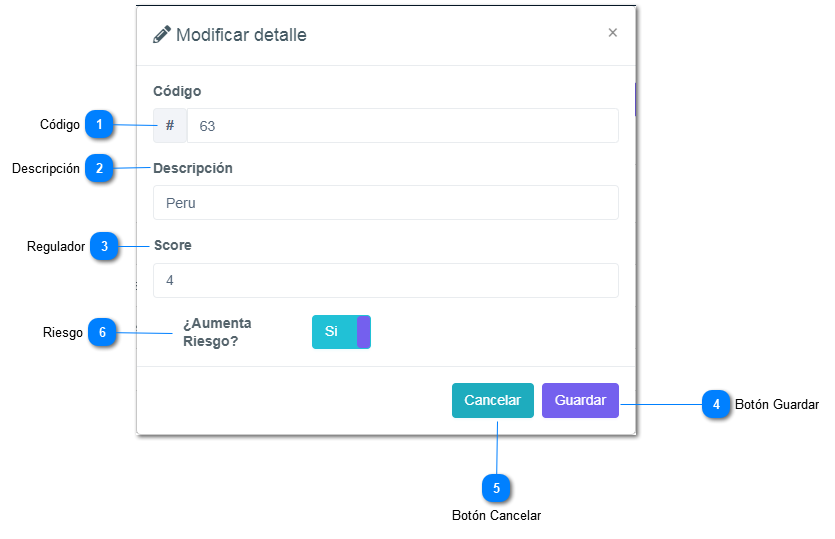Click the dialog's vertical scrollbar thumb

(x=635, y=99)
